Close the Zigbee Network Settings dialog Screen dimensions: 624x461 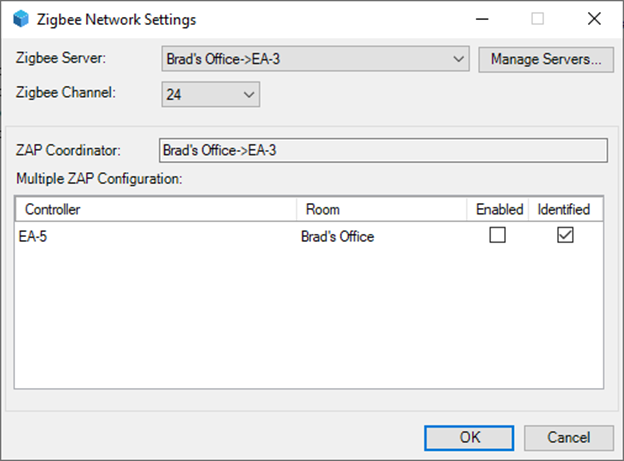[594, 19]
